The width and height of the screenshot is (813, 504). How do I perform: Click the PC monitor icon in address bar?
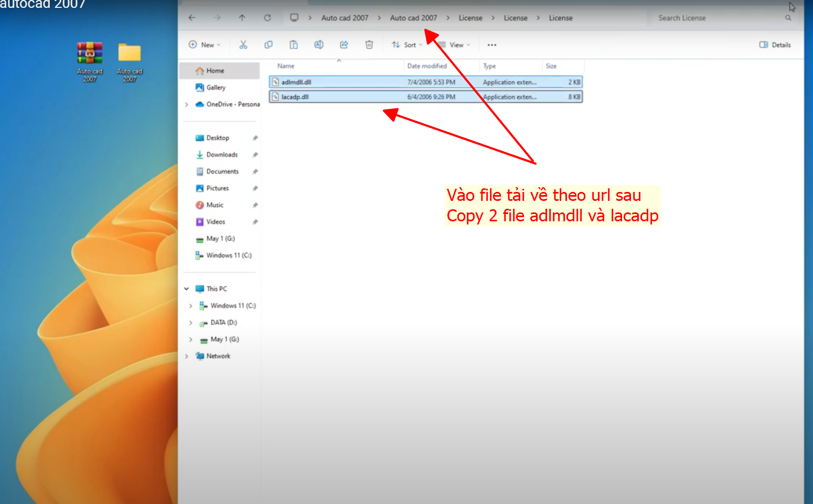(x=294, y=18)
